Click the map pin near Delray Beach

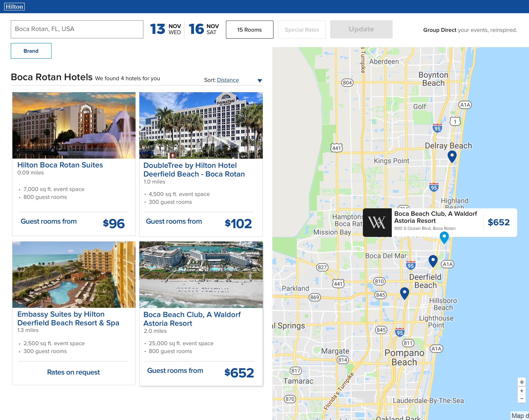[452, 156]
